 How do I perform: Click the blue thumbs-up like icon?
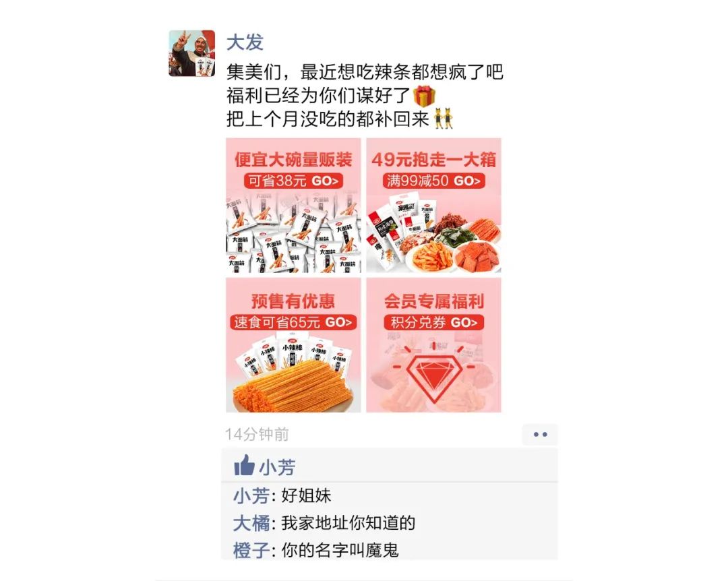click(x=244, y=465)
